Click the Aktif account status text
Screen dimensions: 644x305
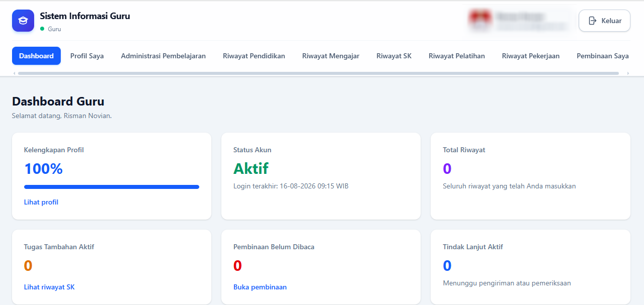pos(251,169)
